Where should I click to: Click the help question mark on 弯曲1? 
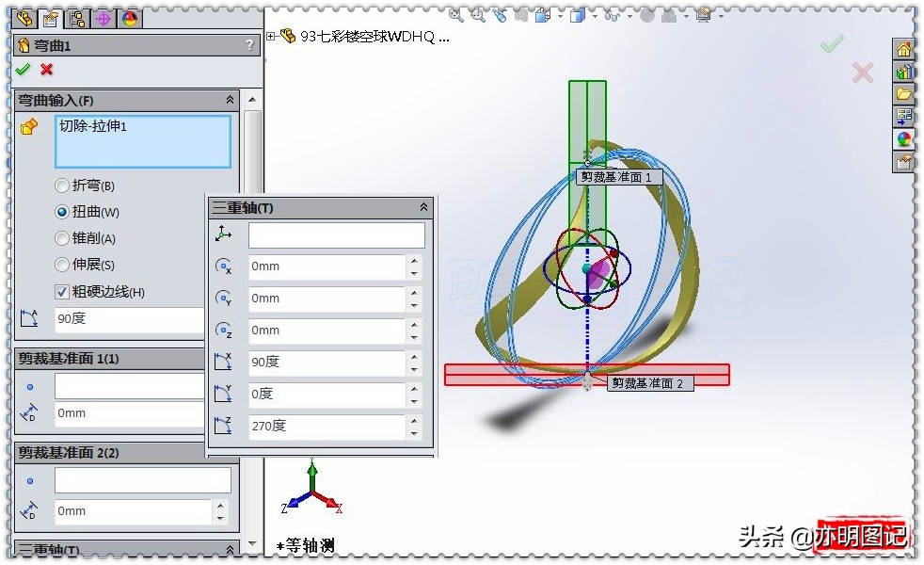248,44
